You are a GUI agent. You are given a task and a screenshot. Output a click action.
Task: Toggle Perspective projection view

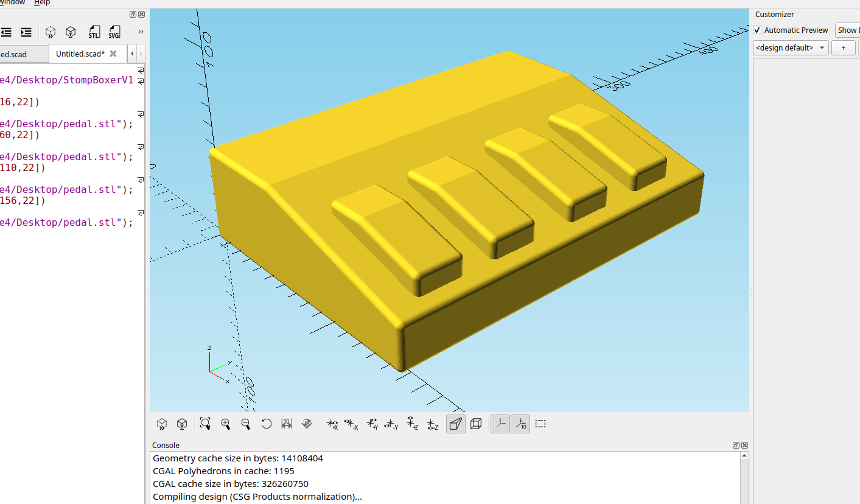(456, 424)
